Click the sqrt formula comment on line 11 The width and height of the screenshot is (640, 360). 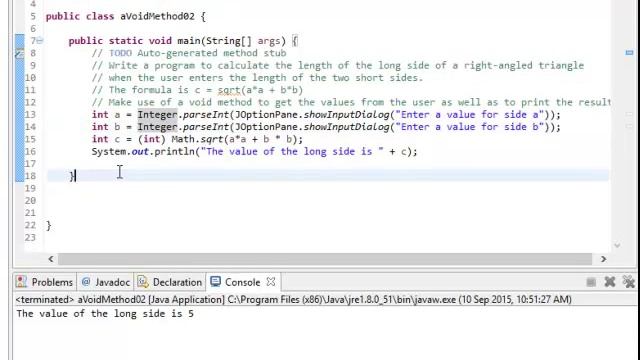point(197,90)
